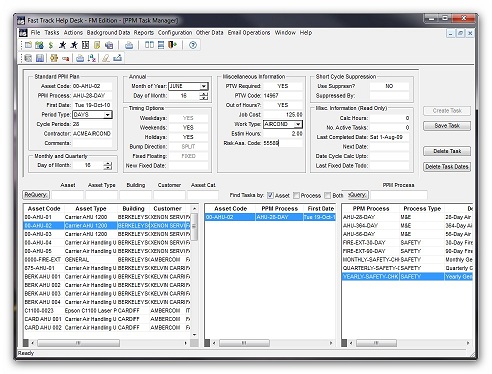The width and height of the screenshot is (492, 374).
Task: Click the Delete Task Dates button
Action: (x=447, y=167)
